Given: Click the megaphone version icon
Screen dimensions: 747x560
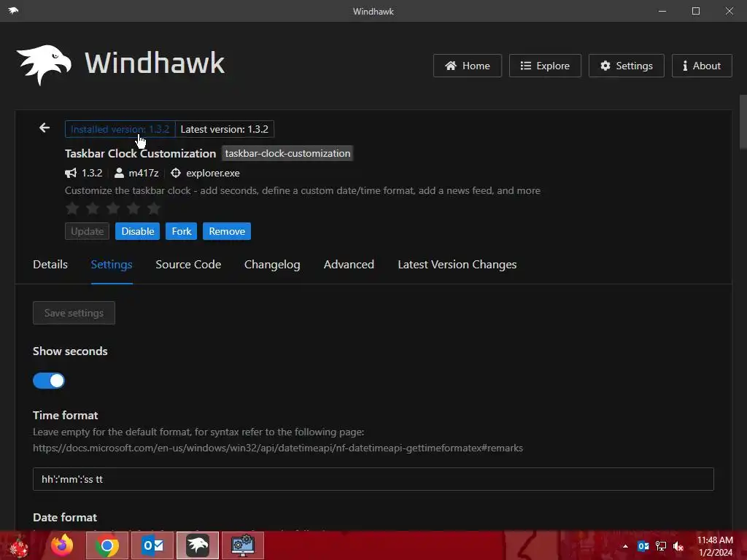Looking at the screenshot, I should pyautogui.click(x=71, y=173).
